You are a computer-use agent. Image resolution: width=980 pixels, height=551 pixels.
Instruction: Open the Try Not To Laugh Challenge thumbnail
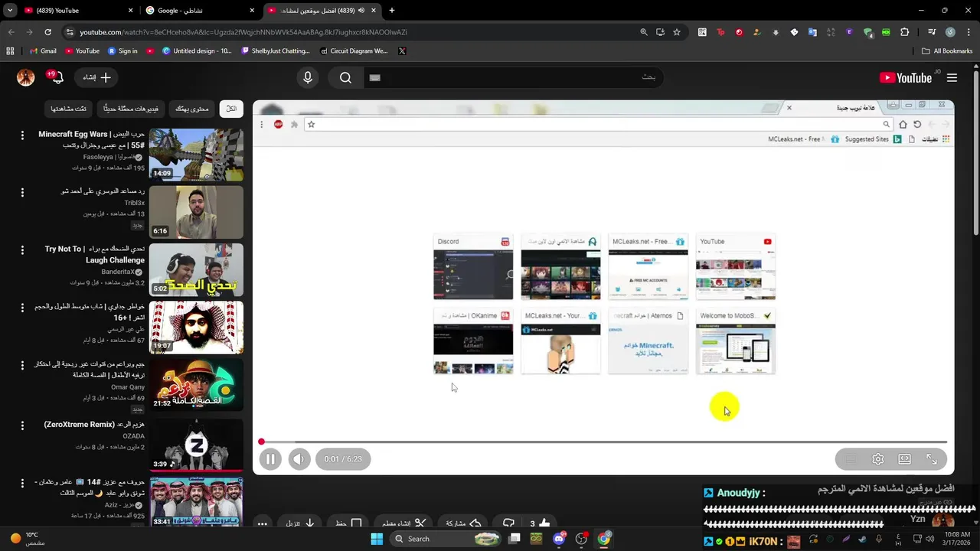[x=196, y=269]
